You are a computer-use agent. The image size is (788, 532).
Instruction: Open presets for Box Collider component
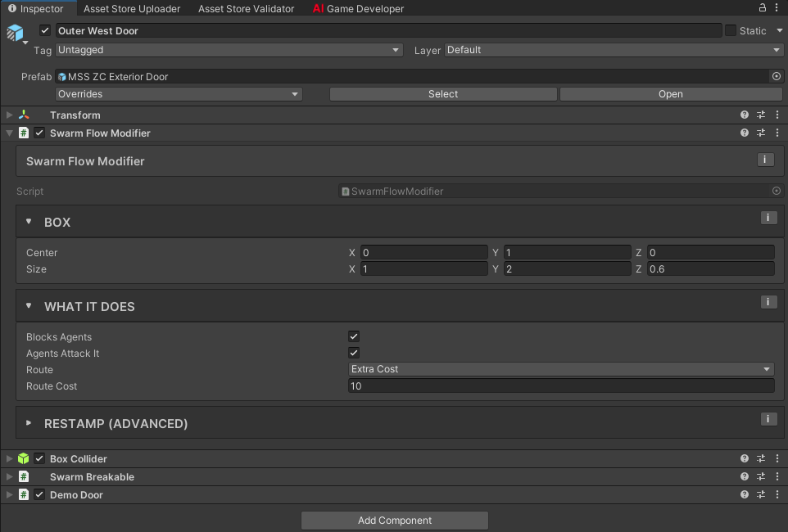coord(761,458)
